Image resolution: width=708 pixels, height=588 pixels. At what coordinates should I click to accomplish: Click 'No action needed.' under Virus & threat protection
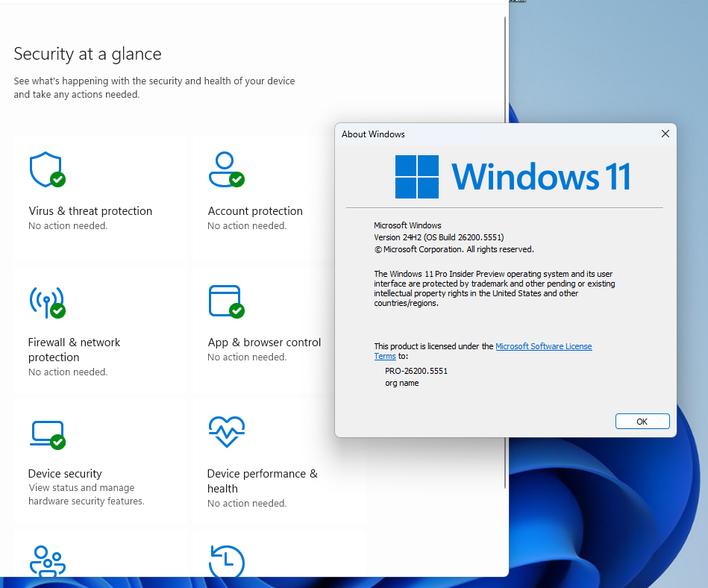tap(68, 226)
